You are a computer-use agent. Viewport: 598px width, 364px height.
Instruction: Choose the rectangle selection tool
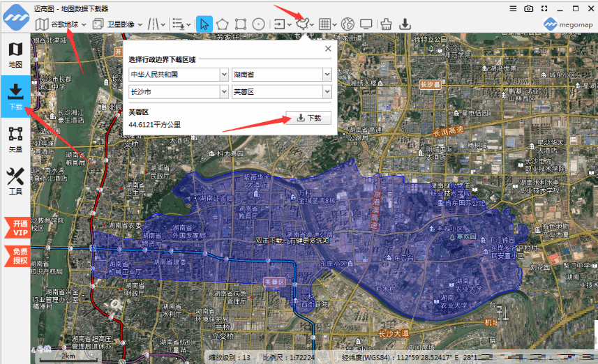pos(241,24)
